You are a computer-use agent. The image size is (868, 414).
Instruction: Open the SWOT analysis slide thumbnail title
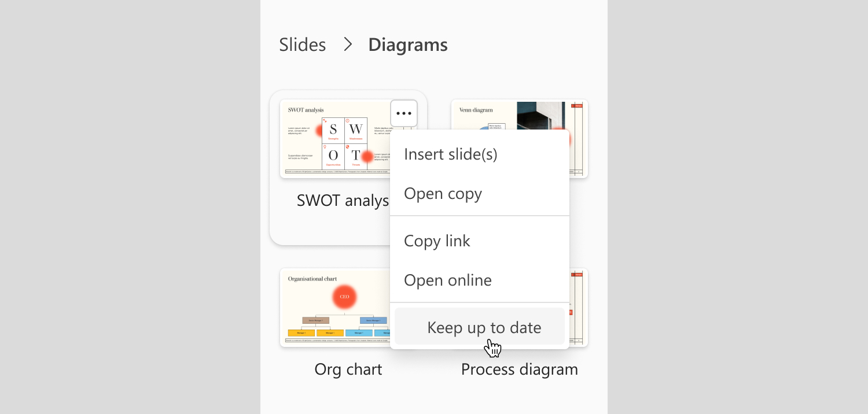point(306,110)
